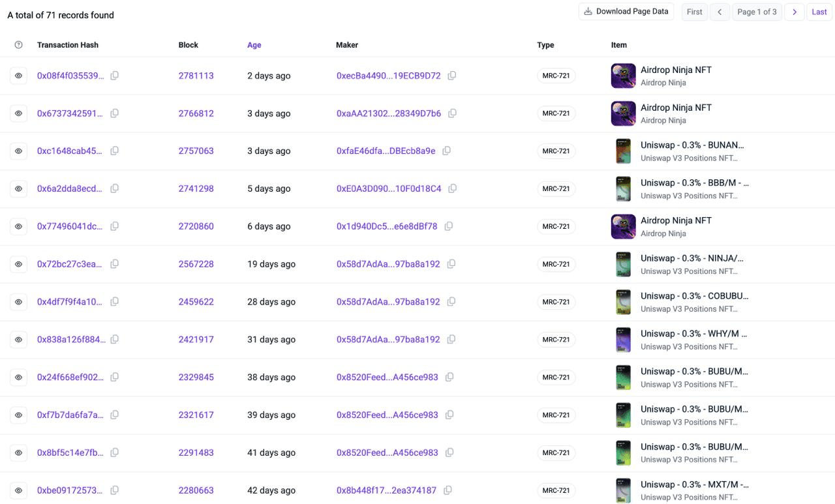This screenshot has width=835, height=504.
Task: Copy transaction hash 0xf7b7da6fa7a
Action: [115, 415]
